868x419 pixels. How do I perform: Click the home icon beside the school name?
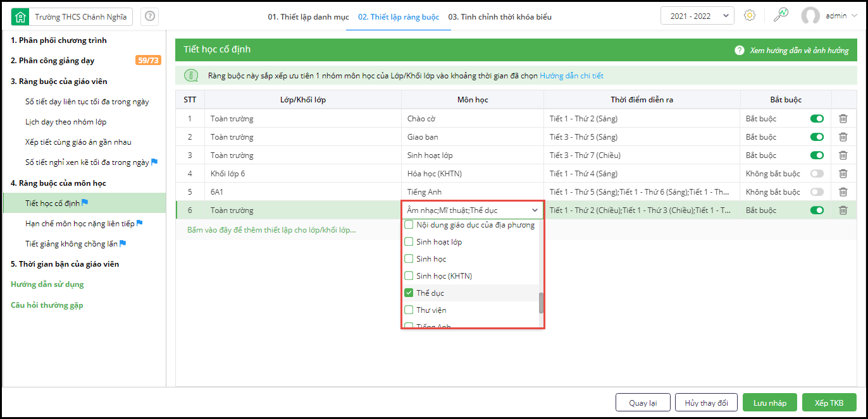tap(22, 16)
